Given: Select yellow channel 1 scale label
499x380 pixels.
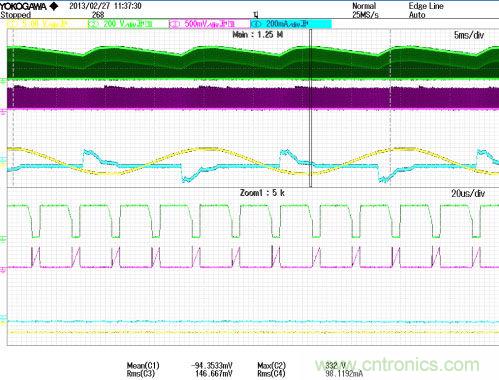Looking at the screenshot, I should tap(46, 24).
